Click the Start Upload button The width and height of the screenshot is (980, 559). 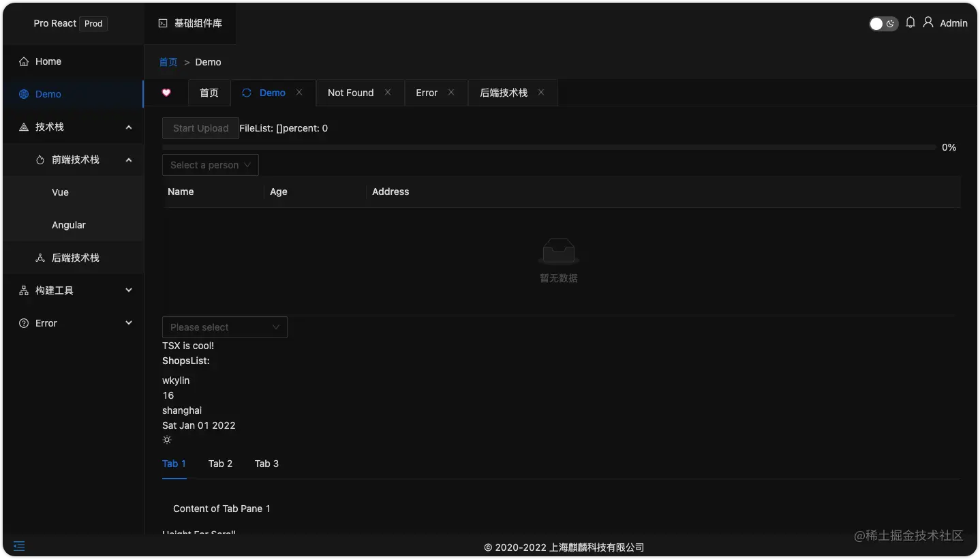coord(200,128)
